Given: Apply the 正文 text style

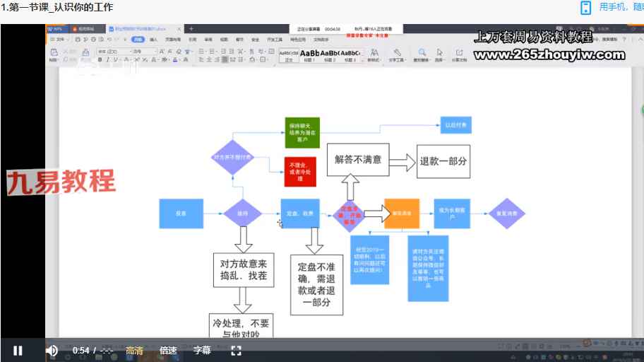Looking at the screenshot, I should (x=289, y=56).
